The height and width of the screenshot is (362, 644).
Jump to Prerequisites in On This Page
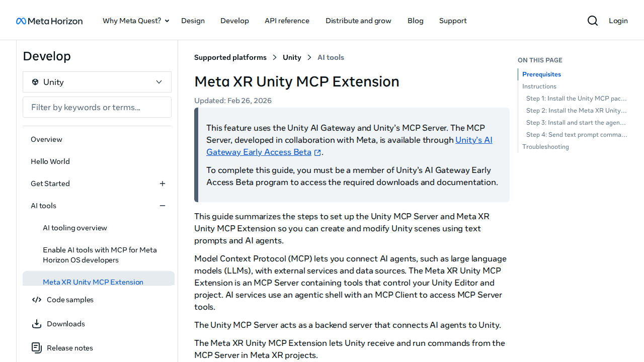pyautogui.click(x=541, y=74)
